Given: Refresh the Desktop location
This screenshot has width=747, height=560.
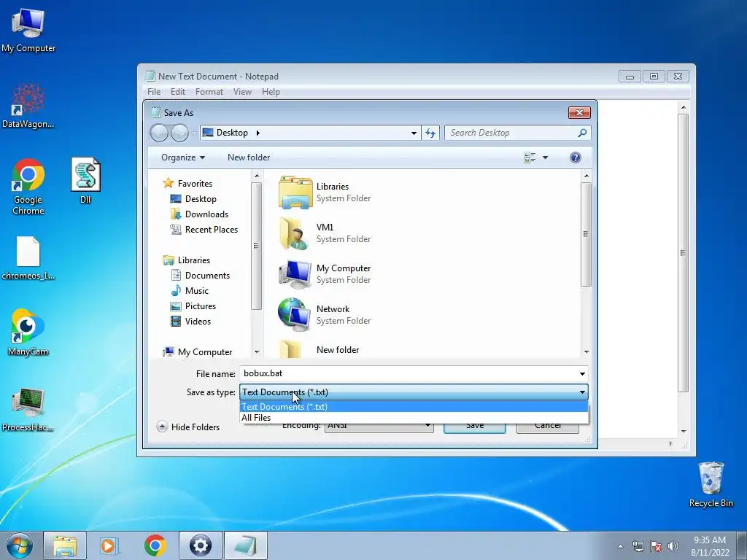Looking at the screenshot, I should 430,133.
